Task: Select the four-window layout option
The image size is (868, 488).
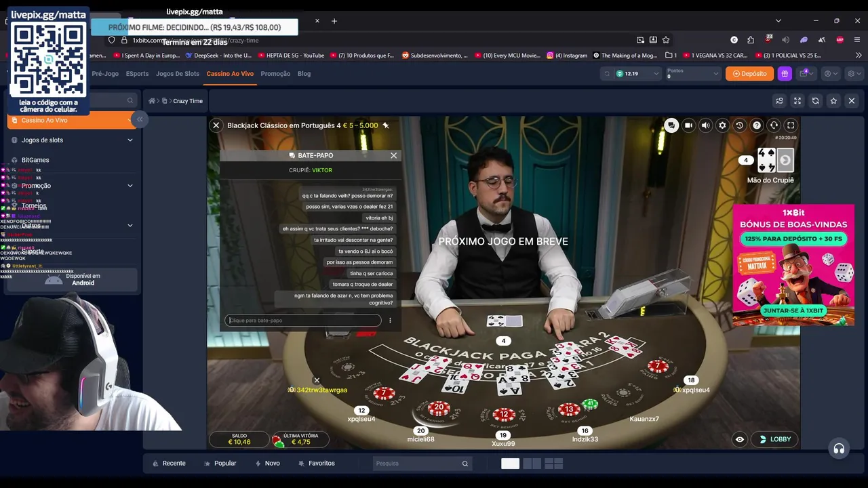Action: (x=554, y=464)
